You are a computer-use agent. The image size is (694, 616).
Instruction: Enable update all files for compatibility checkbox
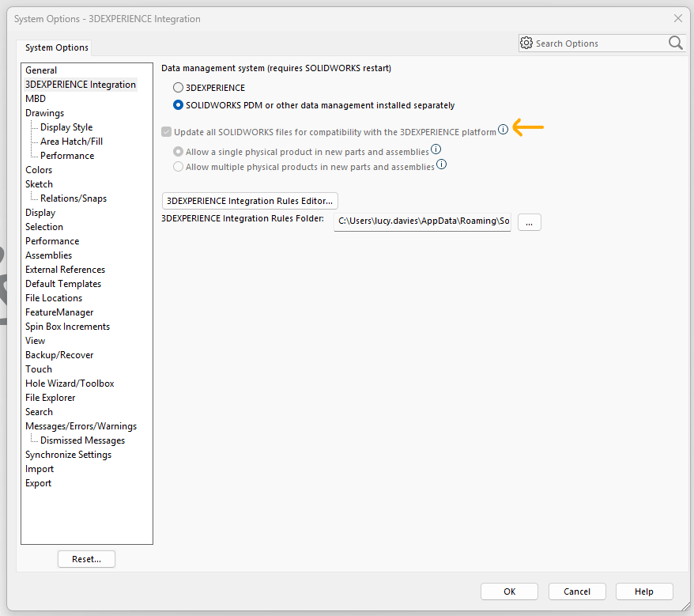tap(166, 131)
